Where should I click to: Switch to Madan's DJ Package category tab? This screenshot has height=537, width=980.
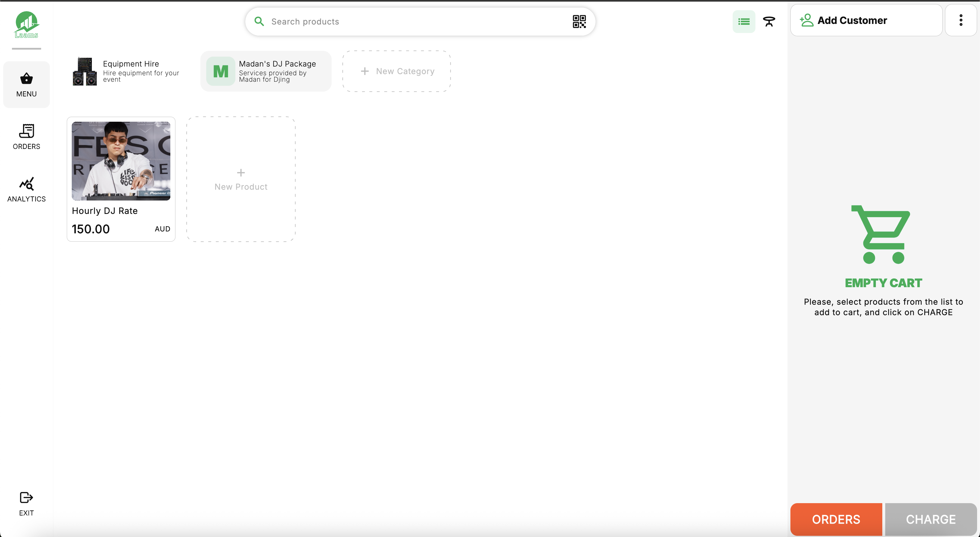click(266, 71)
